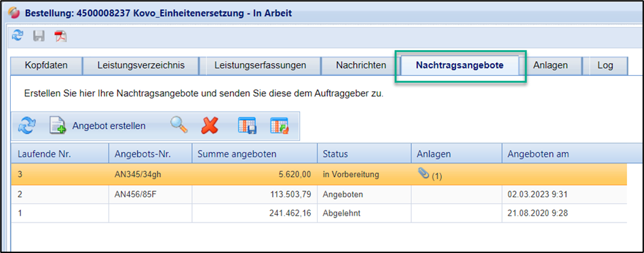This screenshot has height=253, width=644.
Task: Save the table layout icon
Action: 247,125
